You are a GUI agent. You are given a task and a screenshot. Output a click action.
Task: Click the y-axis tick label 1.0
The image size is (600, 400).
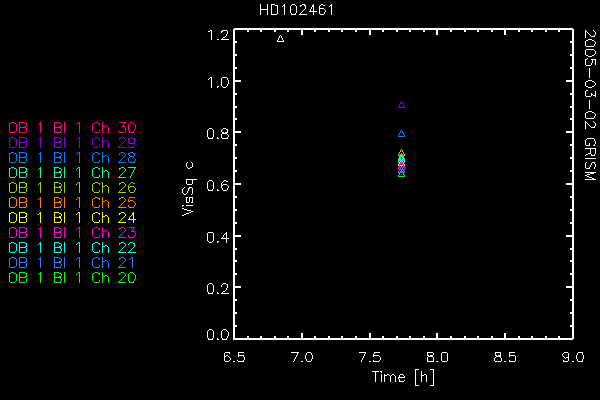click(218, 82)
